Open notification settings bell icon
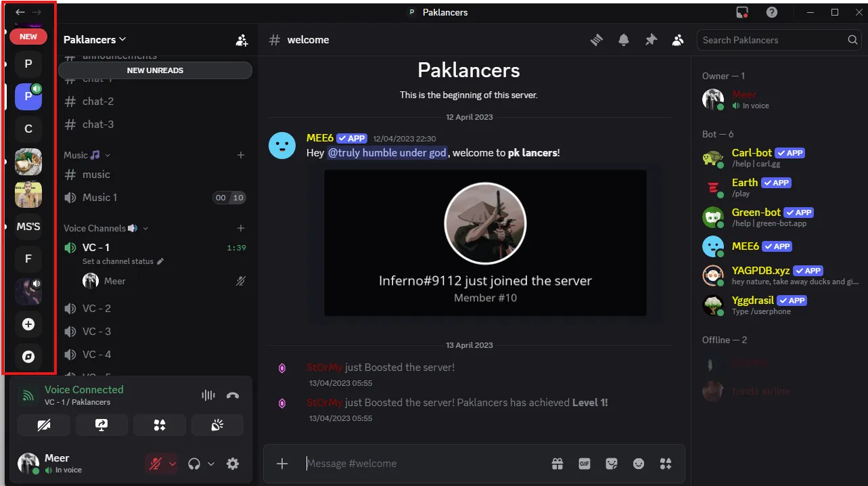The width and height of the screenshot is (868, 486). [x=623, y=40]
